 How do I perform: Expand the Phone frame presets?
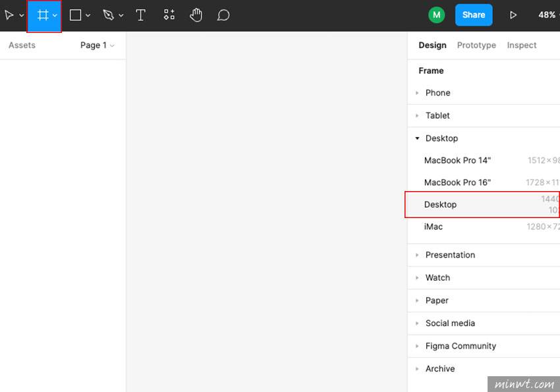(484, 93)
